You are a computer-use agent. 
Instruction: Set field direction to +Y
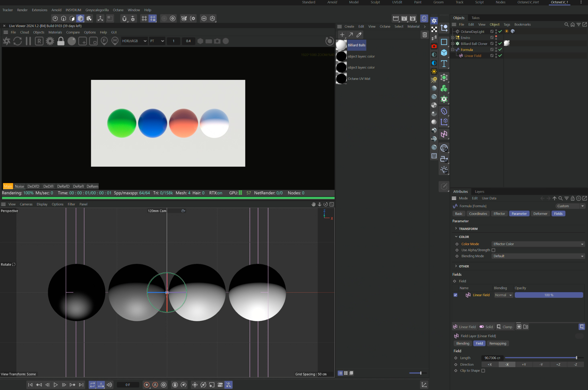point(524,365)
